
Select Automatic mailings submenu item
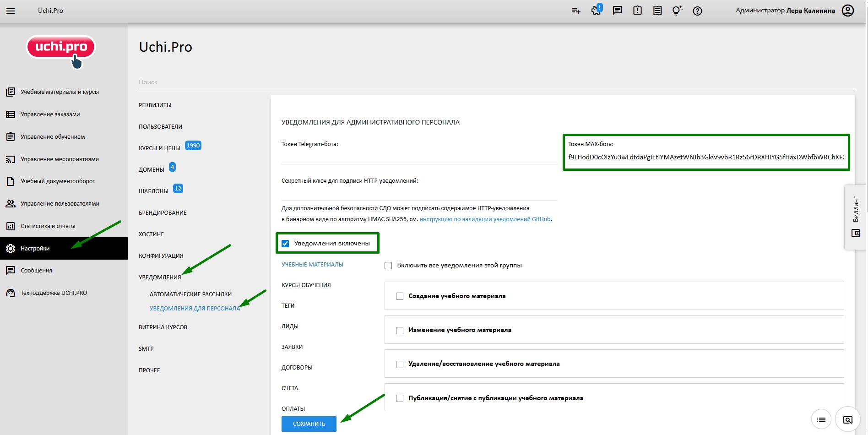pyautogui.click(x=190, y=294)
